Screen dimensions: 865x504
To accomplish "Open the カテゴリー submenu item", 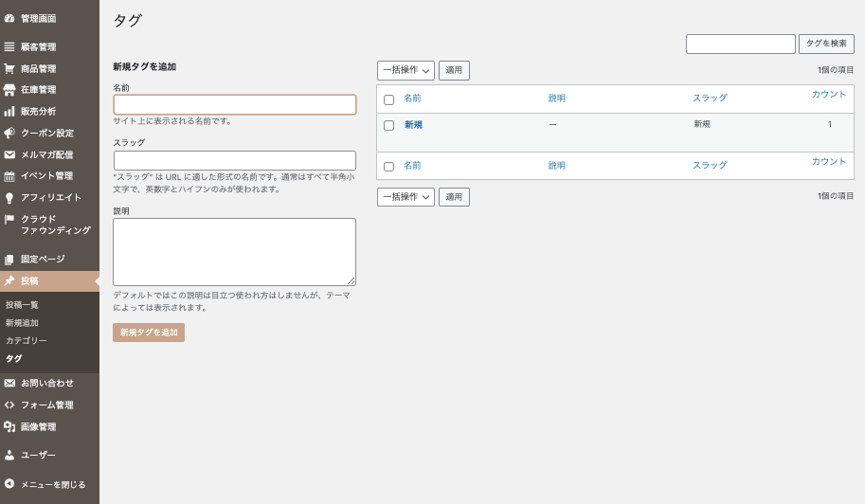I will pos(26,340).
